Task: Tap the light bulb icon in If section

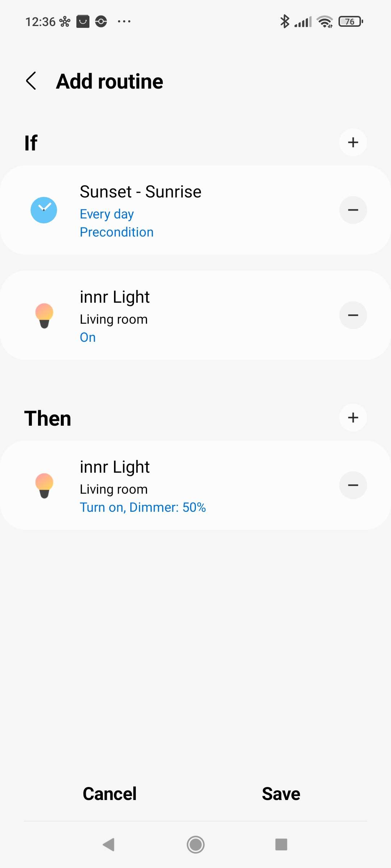Action: pyautogui.click(x=44, y=315)
